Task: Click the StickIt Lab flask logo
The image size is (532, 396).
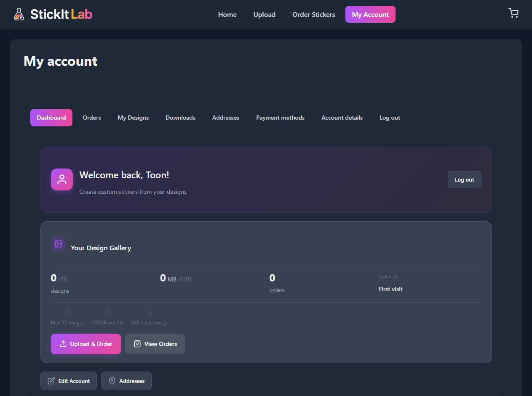Action: [19, 14]
